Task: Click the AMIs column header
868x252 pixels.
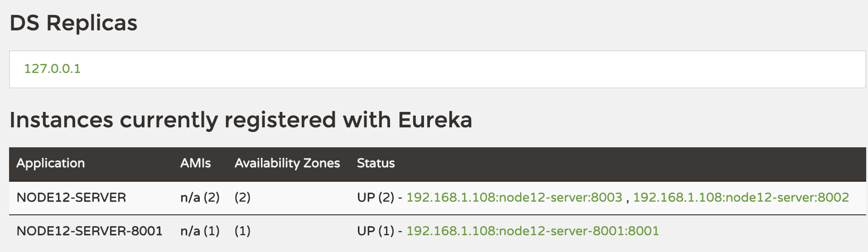Action: click(195, 163)
